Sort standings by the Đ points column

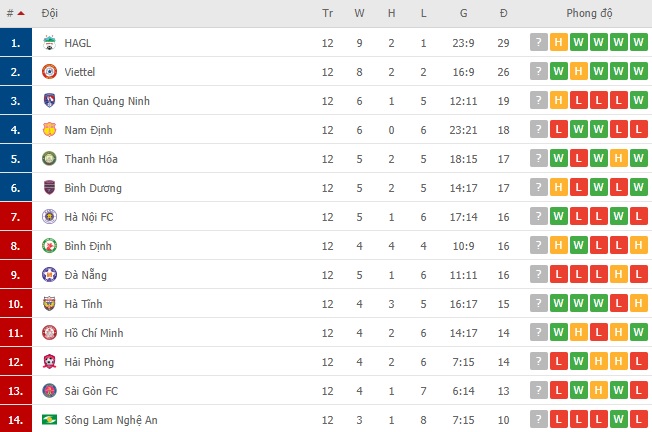(504, 13)
